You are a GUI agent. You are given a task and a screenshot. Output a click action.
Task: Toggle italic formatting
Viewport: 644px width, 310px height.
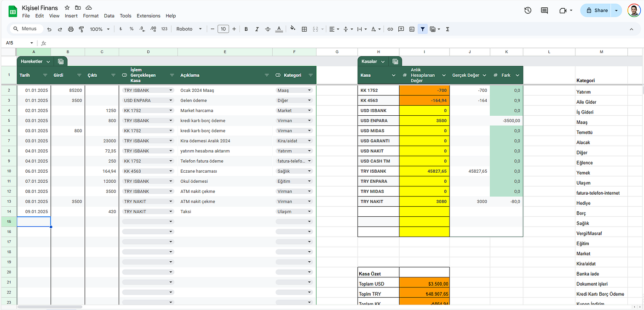pyautogui.click(x=257, y=29)
